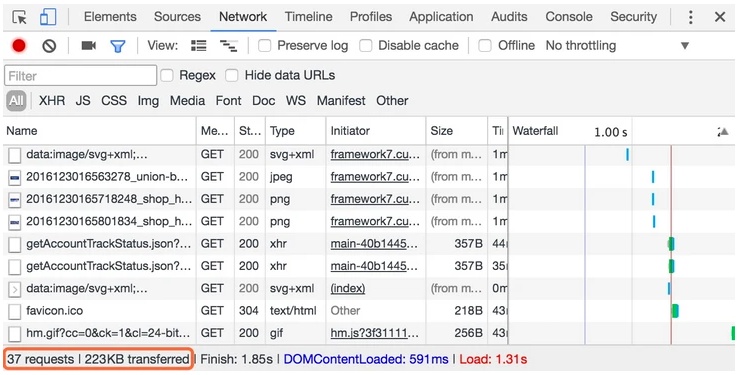Click the DOMContentLoaded: 591ms status text
This screenshot has width=738, height=375.
(366, 360)
